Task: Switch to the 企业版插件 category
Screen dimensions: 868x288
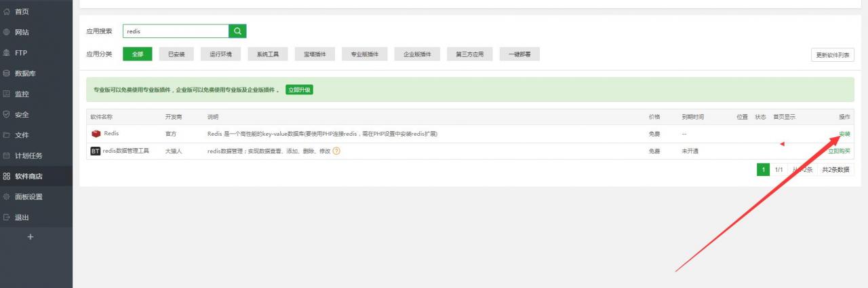Action: point(417,54)
